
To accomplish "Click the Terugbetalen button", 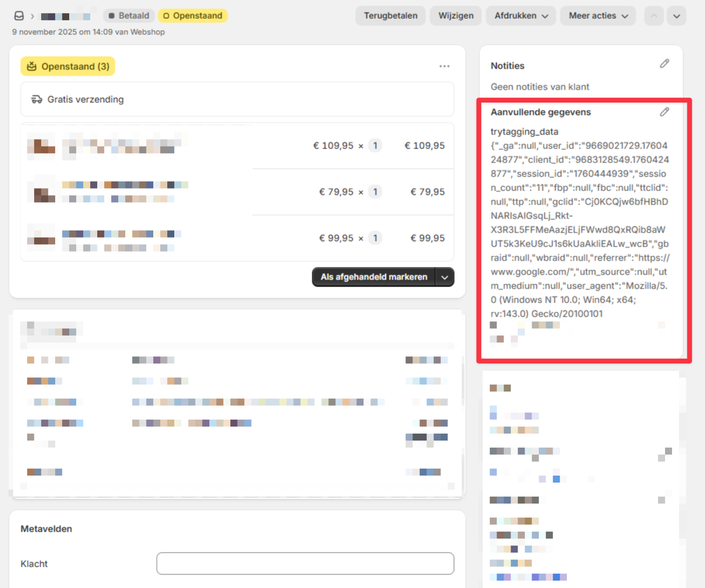I will point(390,16).
